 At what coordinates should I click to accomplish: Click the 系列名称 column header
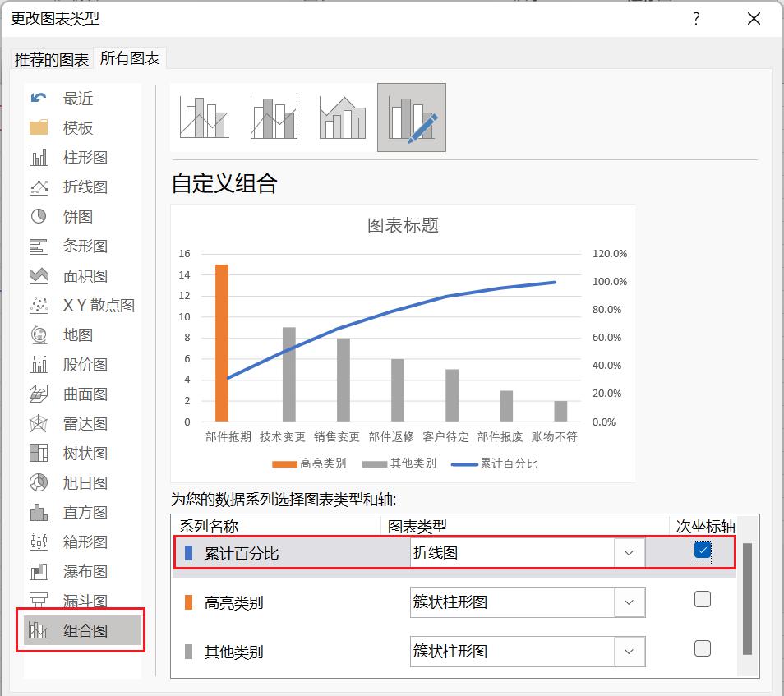pos(209,527)
